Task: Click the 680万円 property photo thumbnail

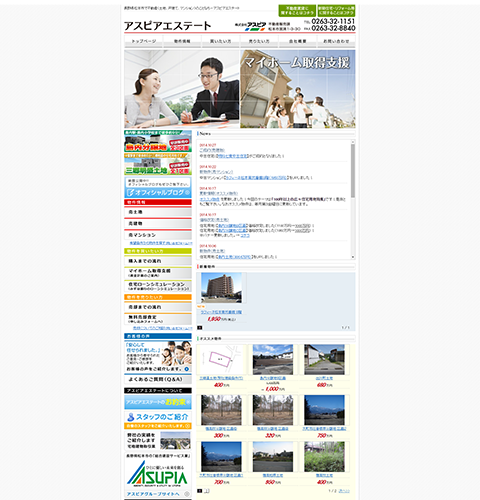Action: 324,360
